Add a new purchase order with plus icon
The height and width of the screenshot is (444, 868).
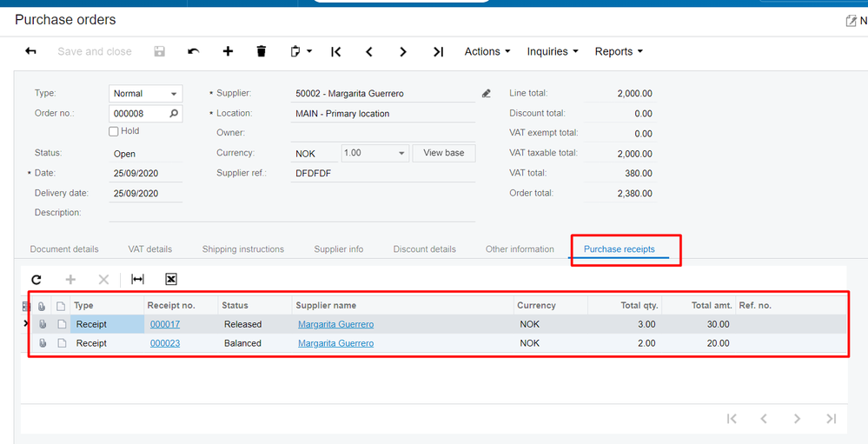(x=228, y=52)
